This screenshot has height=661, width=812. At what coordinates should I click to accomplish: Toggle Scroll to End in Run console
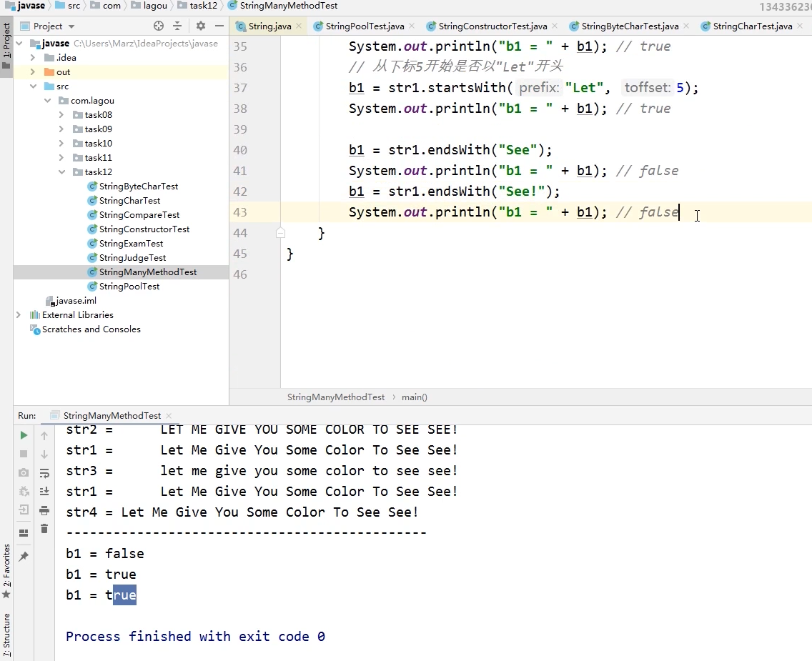click(44, 491)
